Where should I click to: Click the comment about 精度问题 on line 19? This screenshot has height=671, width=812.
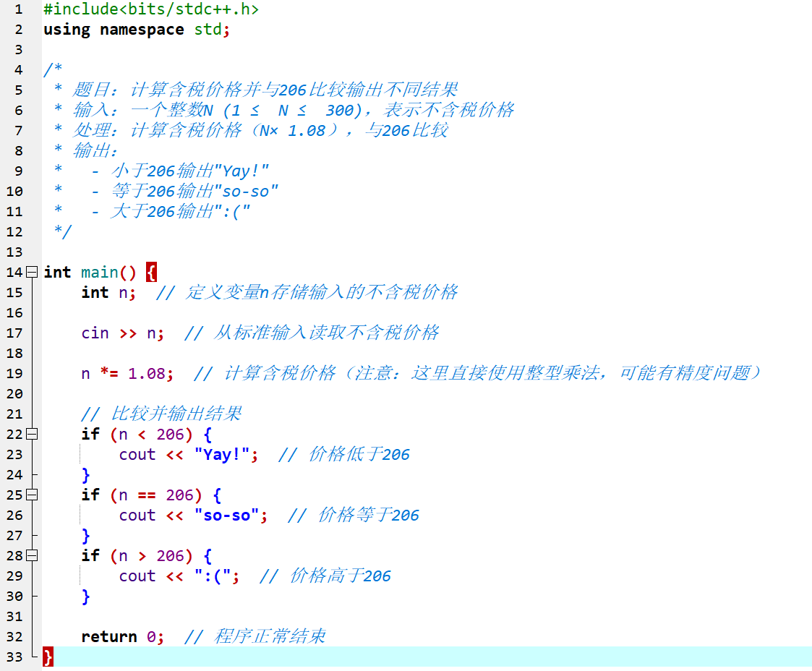click(x=477, y=373)
